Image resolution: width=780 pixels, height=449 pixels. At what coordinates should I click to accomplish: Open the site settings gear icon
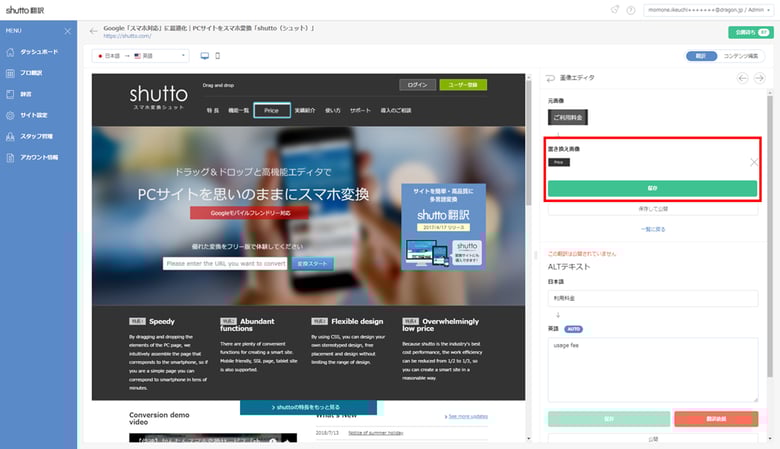click(10, 115)
